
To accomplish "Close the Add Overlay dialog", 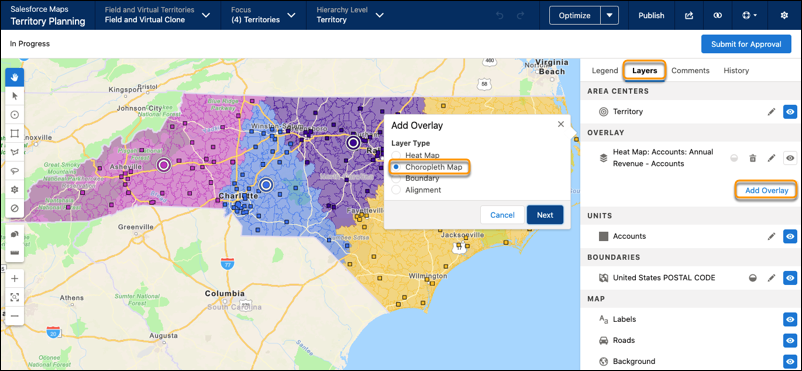I will point(561,124).
